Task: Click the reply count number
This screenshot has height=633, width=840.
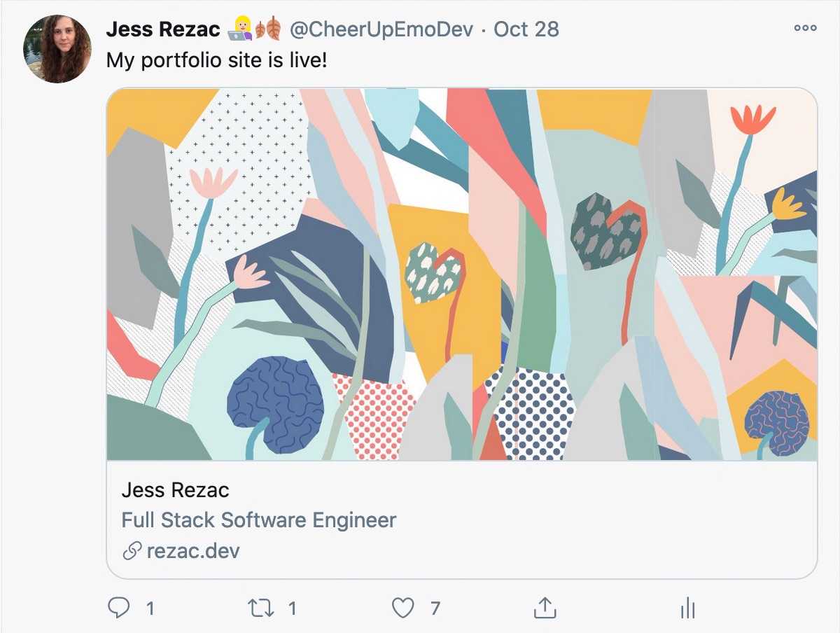Action: pos(150,608)
